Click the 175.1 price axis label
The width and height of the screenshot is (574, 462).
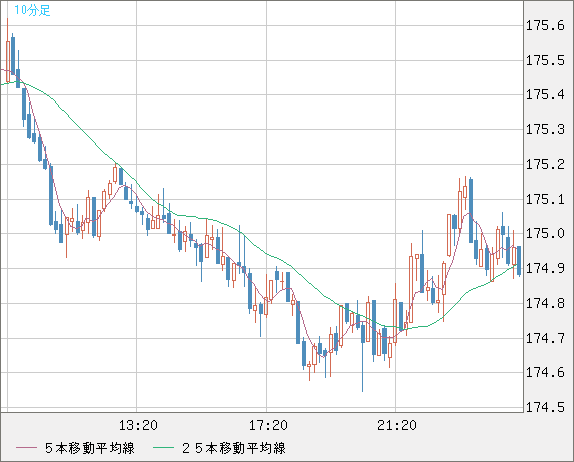pos(545,200)
